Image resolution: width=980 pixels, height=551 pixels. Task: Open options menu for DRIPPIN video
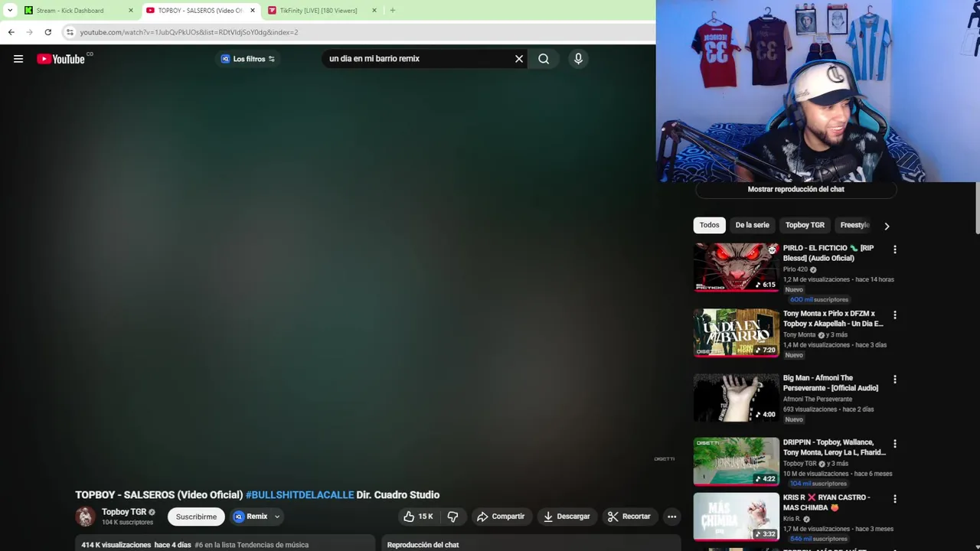(894, 444)
